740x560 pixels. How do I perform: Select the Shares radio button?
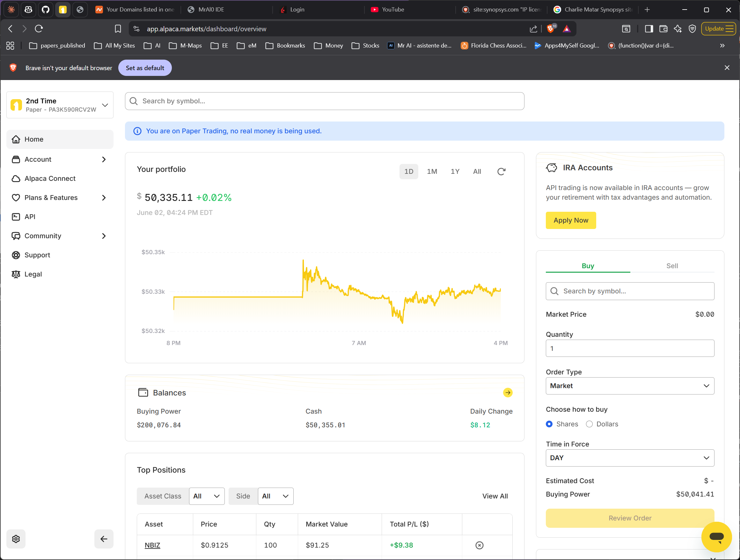(x=549, y=424)
